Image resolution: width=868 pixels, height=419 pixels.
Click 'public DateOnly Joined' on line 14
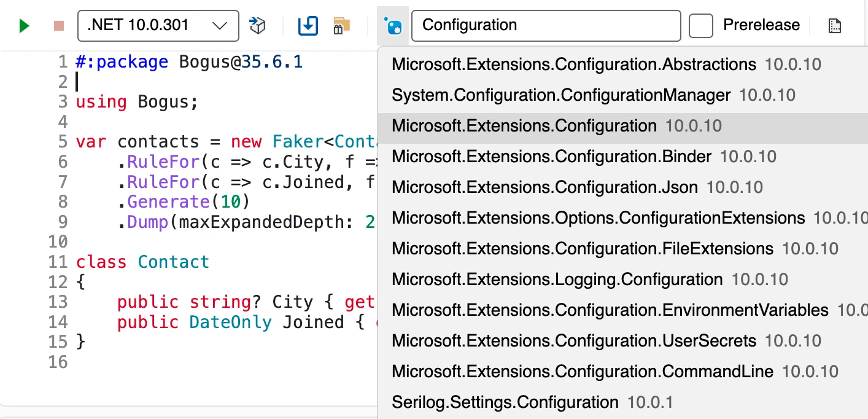(230, 322)
